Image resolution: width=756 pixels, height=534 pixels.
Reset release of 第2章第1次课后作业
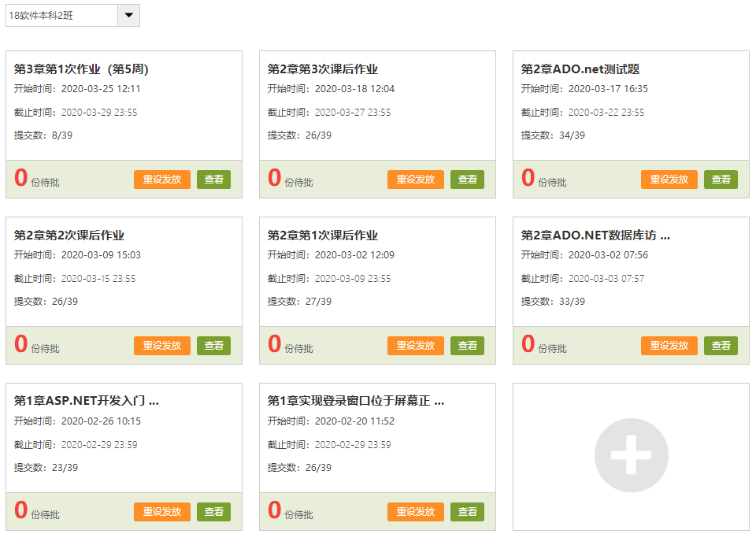(415, 346)
